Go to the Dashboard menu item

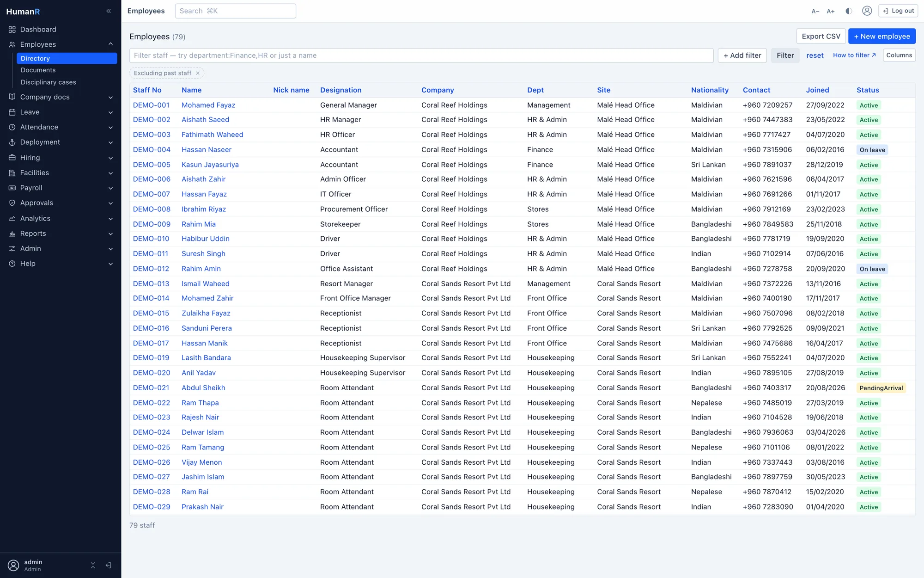(x=61, y=30)
